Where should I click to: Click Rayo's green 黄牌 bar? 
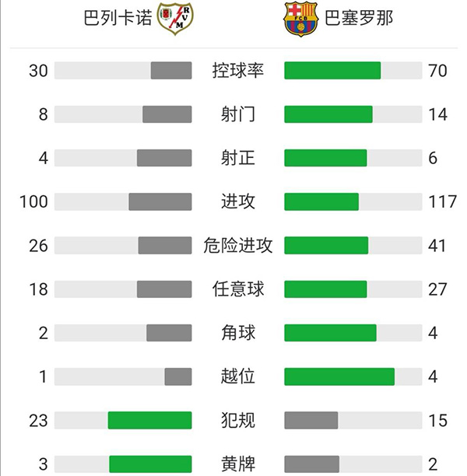pos(150,464)
